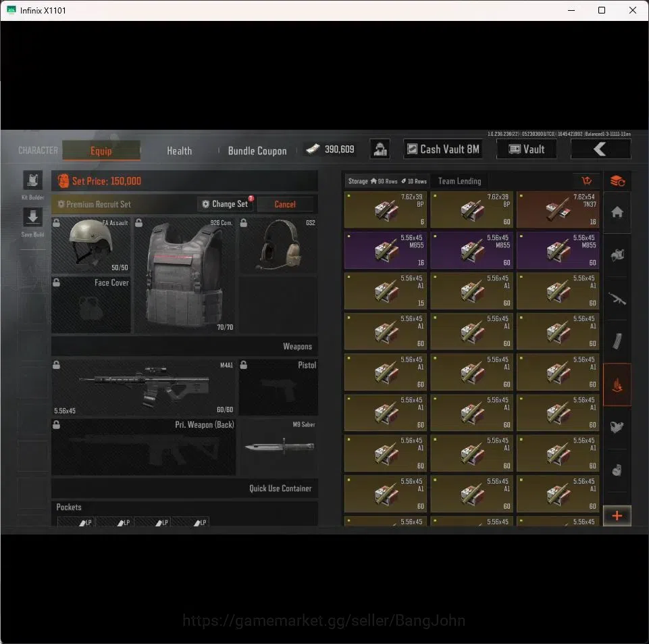Click the CHARACTER heading
This screenshot has width=649, height=644.
38,150
